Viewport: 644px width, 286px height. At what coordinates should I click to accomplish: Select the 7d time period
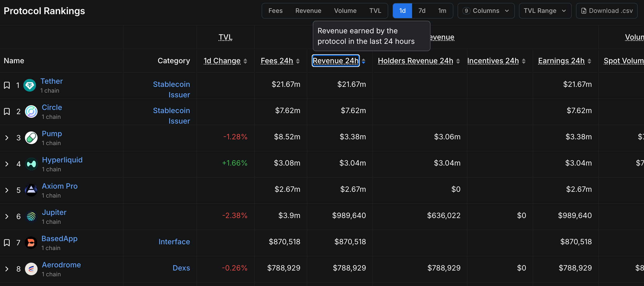click(422, 11)
